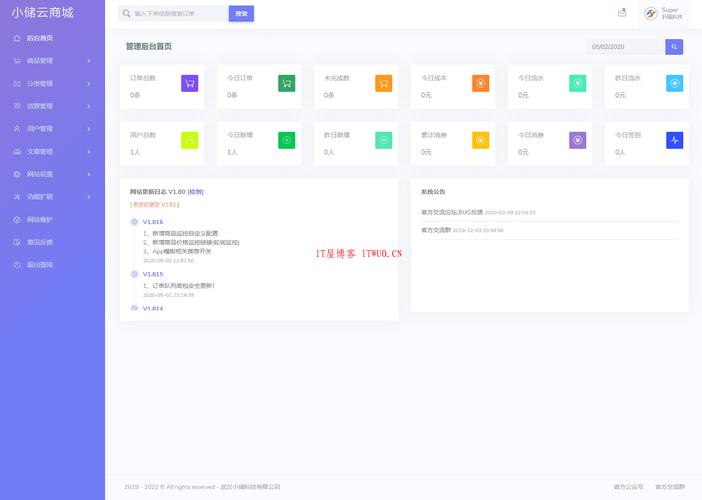Click the V1.016 changelog entry

tap(153, 222)
